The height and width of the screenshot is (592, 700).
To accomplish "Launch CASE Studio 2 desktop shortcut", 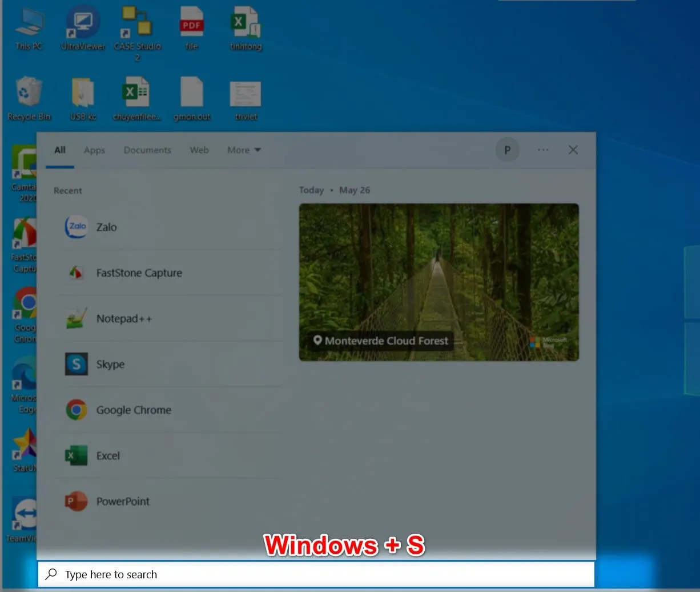I will coord(137,26).
